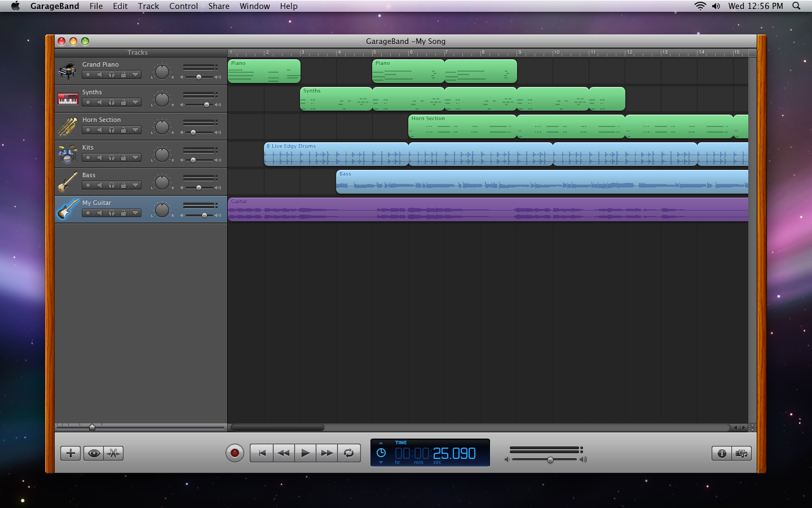Click the Grand Piano track volume slider
Image resolution: width=812 pixels, height=508 pixels.
pos(200,77)
